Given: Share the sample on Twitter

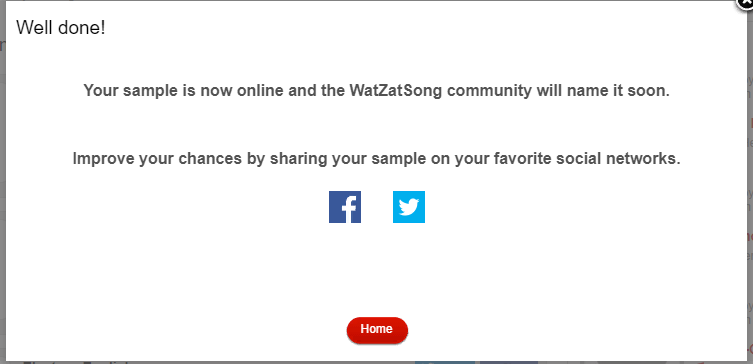Looking at the screenshot, I should pyautogui.click(x=409, y=207).
